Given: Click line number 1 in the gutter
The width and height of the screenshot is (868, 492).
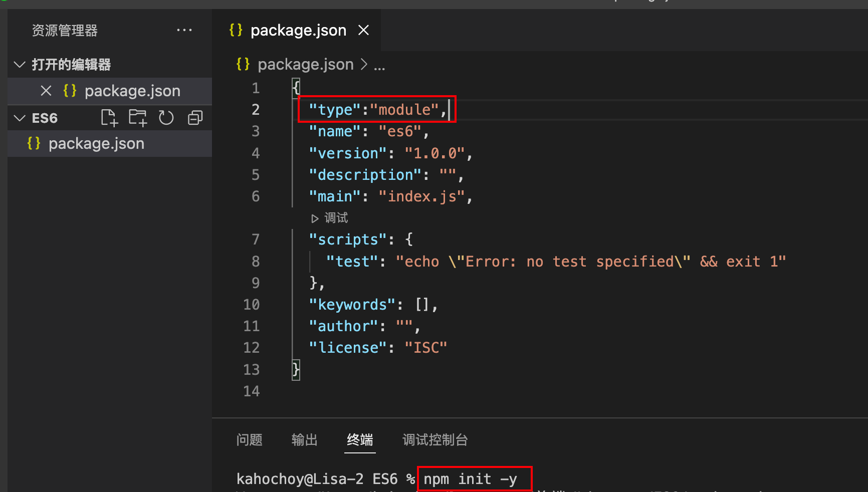Looking at the screenshot, I should [256, 88].
